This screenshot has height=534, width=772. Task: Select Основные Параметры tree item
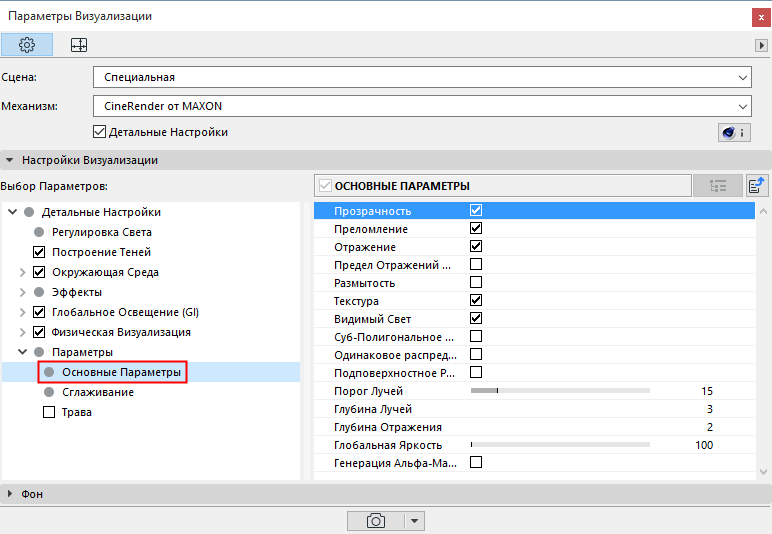(x=121, y=372)
